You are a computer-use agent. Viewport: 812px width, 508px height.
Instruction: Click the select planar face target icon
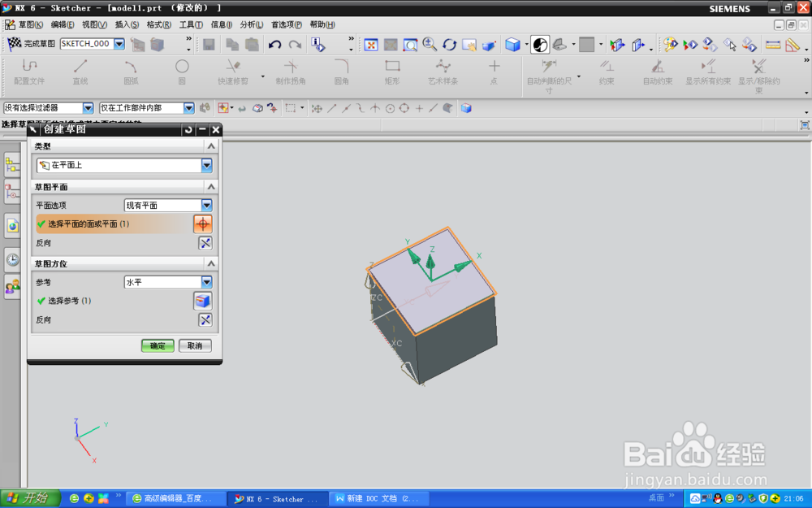click(203, 224)
